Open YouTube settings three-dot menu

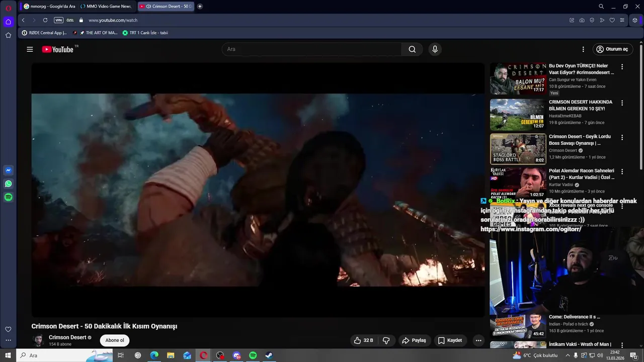click(x=583, y=49)
